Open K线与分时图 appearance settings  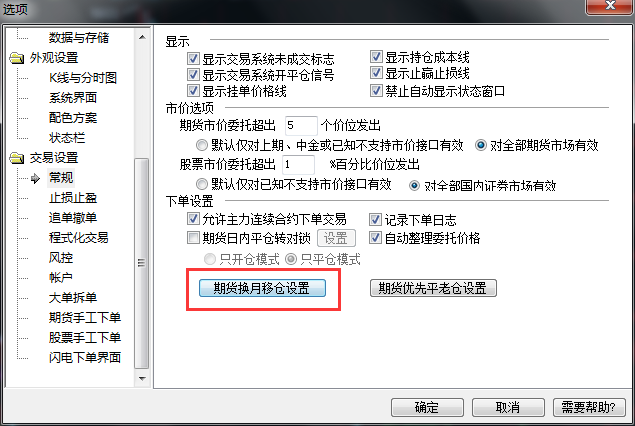pos(83,78)
